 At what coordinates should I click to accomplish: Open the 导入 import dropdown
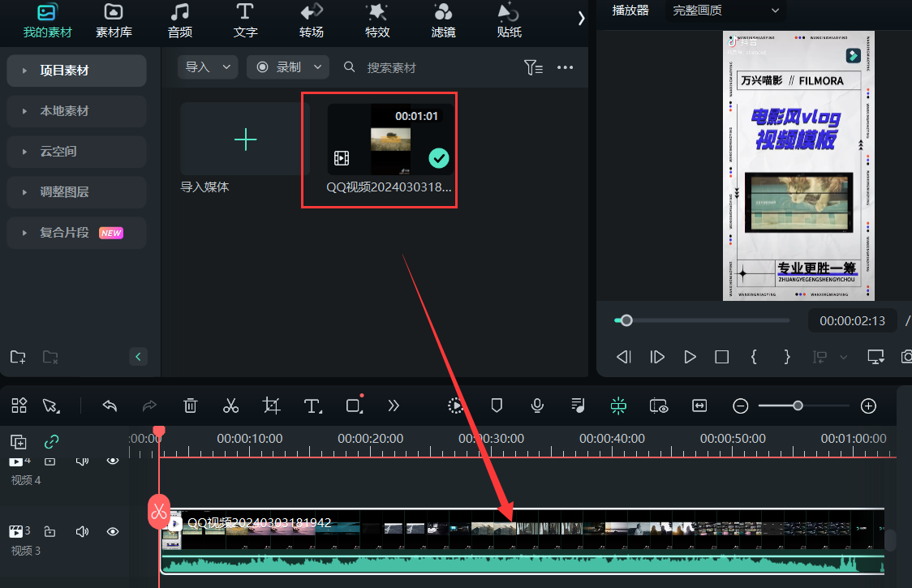point(207,67)
